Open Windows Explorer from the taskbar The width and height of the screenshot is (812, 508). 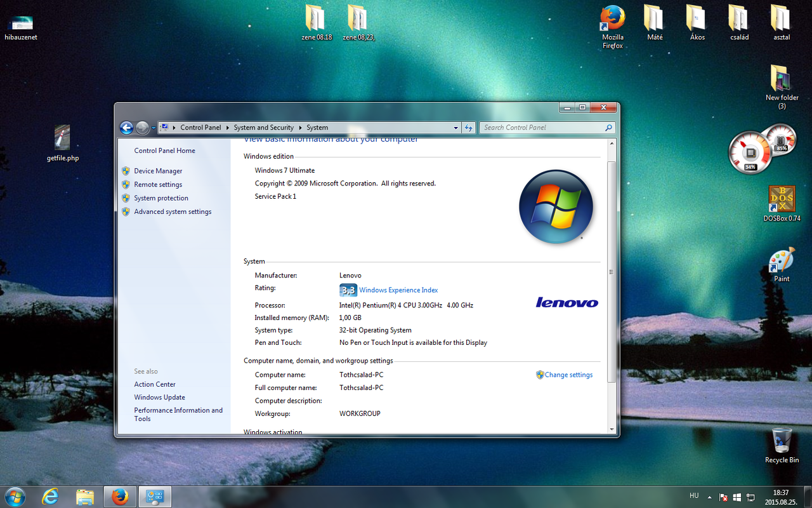(85, 497)
